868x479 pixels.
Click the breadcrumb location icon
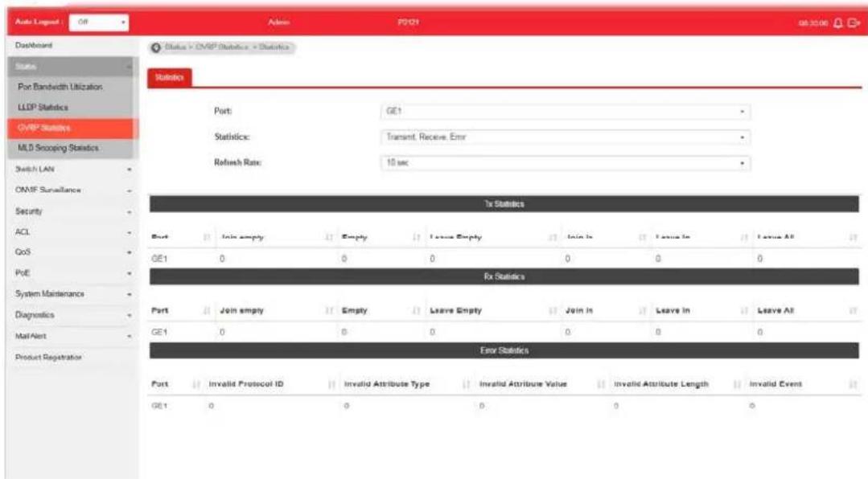[156, 47]
